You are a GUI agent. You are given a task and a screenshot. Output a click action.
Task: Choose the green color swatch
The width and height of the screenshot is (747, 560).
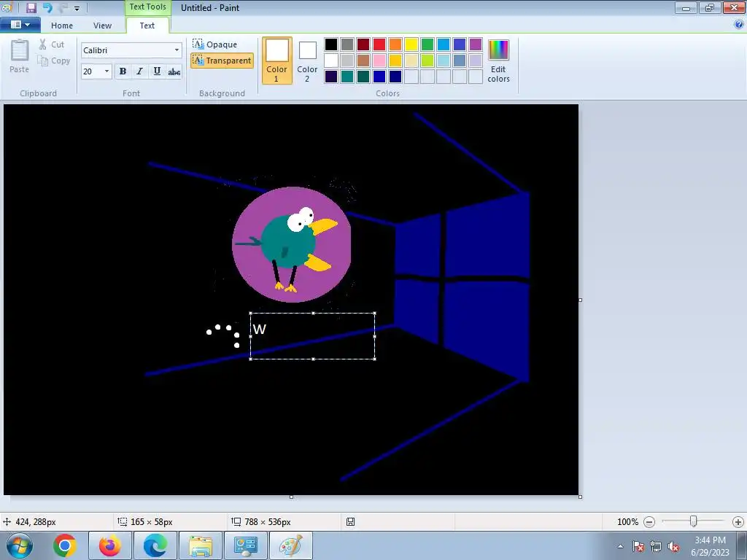(427, 44)
